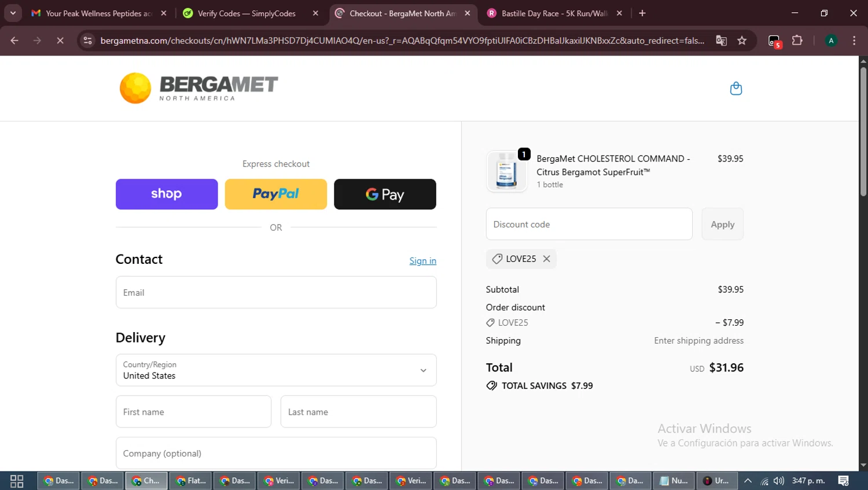Click the scrollbar down arrow

pyautogui.click(x=863, y=465)
